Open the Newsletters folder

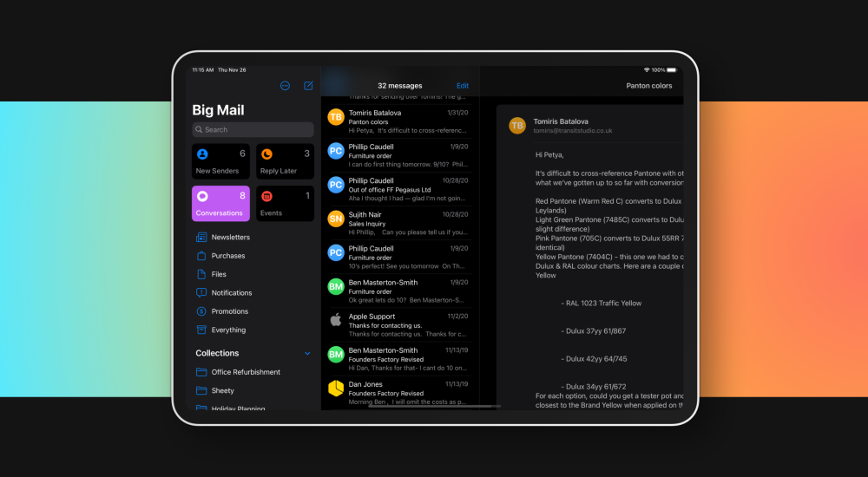[x=230, y=237]
